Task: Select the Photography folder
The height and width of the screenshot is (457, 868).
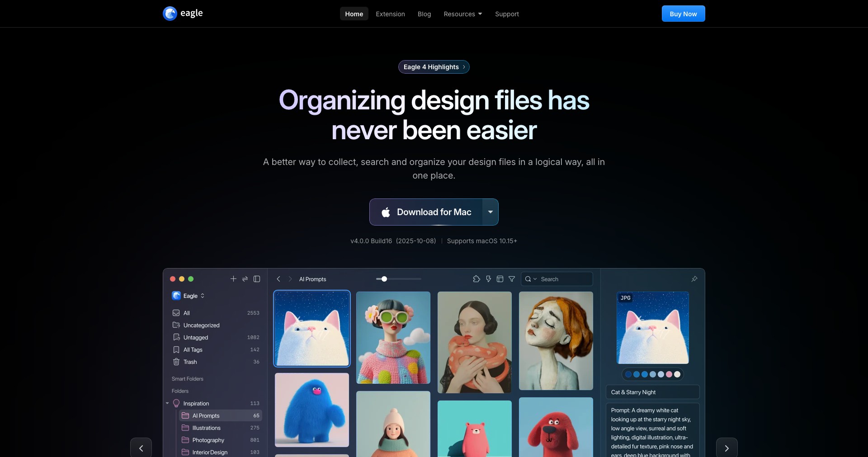Action: click(221, 440)
